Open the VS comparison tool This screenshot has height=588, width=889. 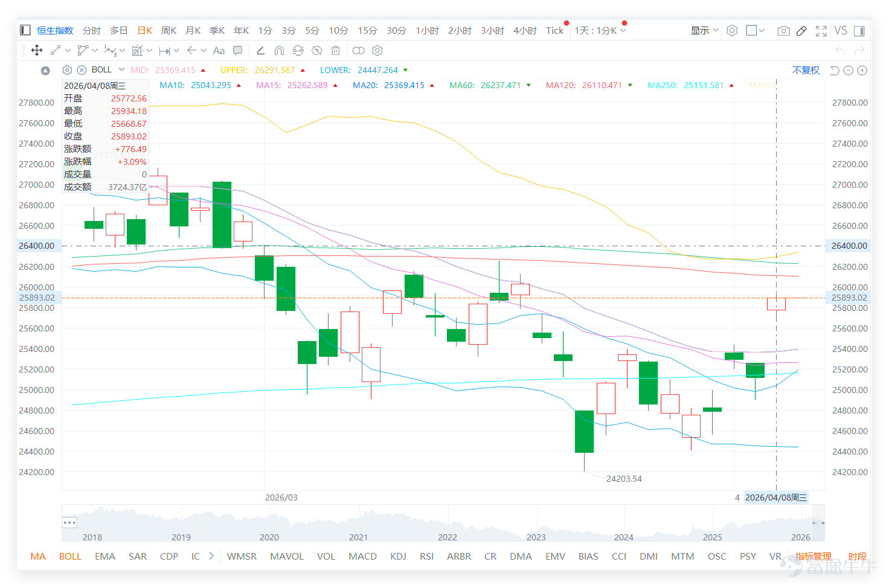(841, 30)
